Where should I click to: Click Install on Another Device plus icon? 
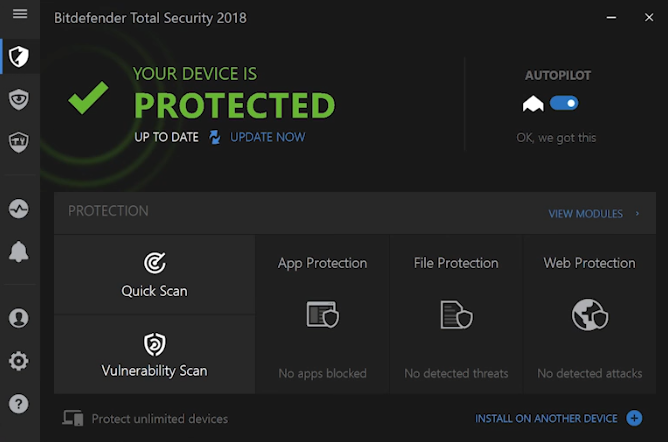coord(634,418)
